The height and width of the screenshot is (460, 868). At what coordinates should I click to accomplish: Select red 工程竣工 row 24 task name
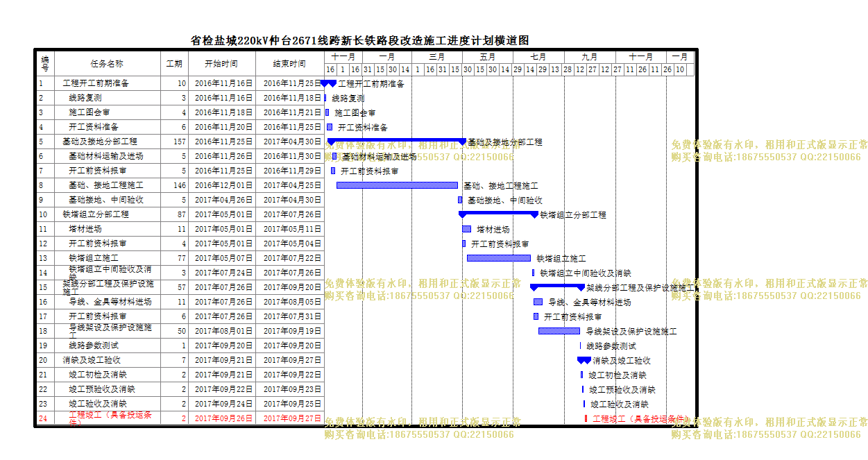pyautogui.click(x=110, y=418)
